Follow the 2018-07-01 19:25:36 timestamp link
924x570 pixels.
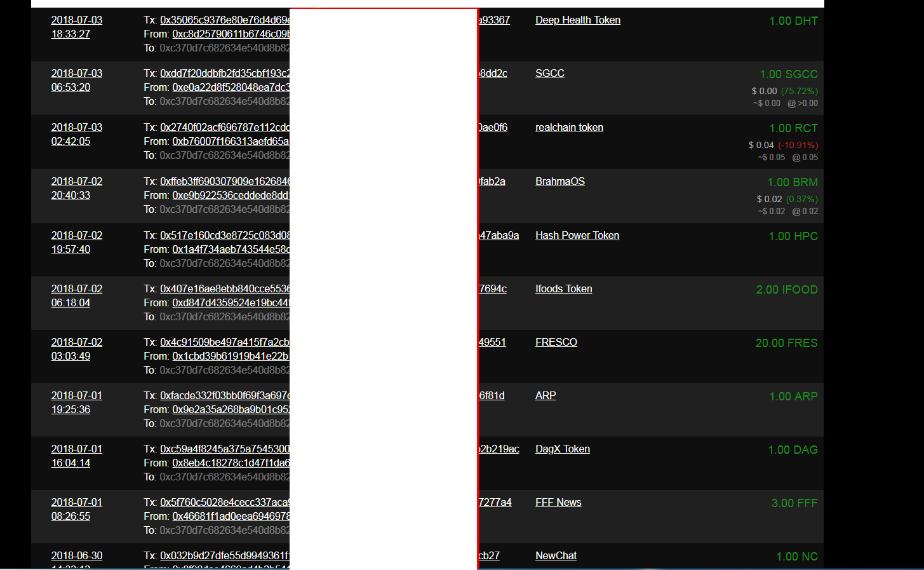click(77, 403)
